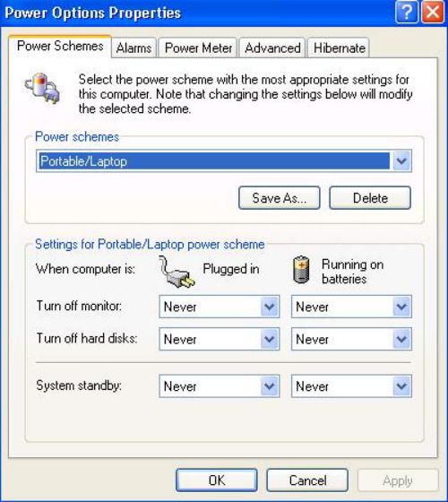Select the Hibernate tab

coord(339,48)
